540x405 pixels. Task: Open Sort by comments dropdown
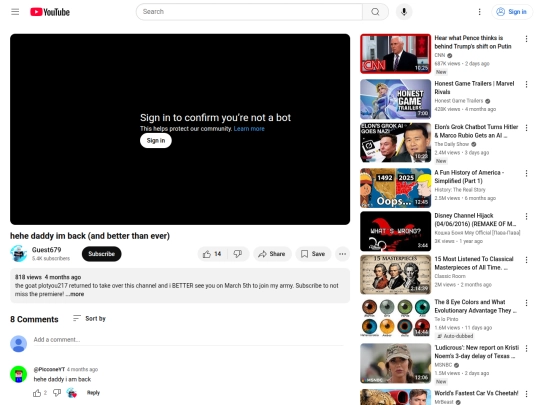point(89,319)
